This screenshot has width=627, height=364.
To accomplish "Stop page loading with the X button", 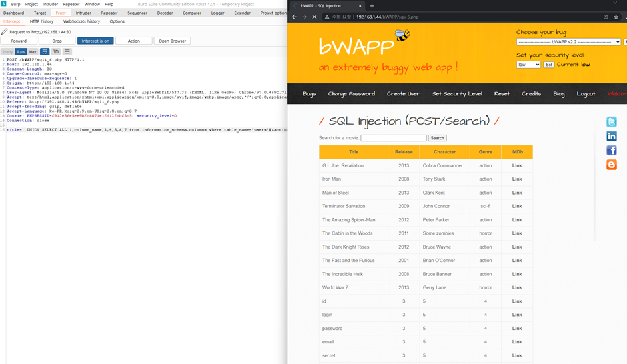I will pyautogui.click(x=314, y=17).
